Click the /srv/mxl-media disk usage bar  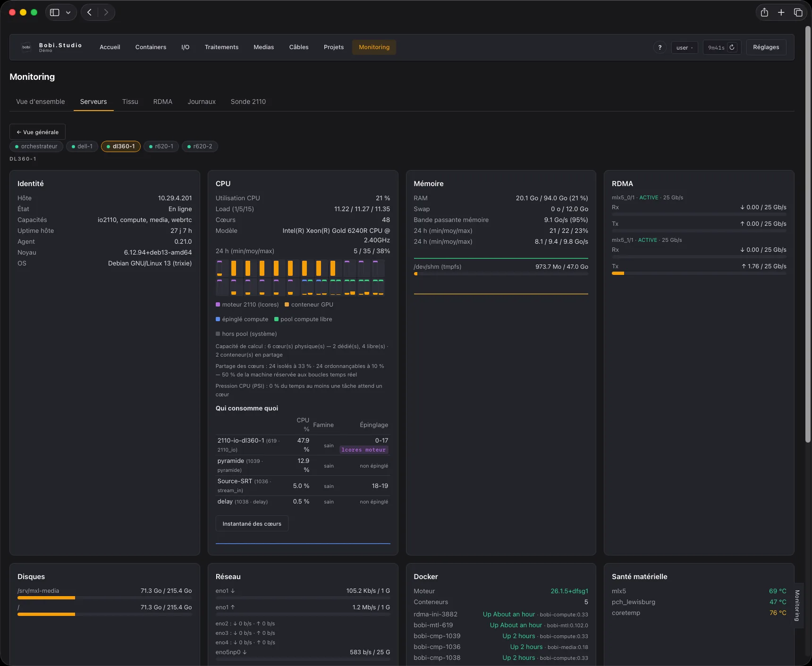coord(105,598)
